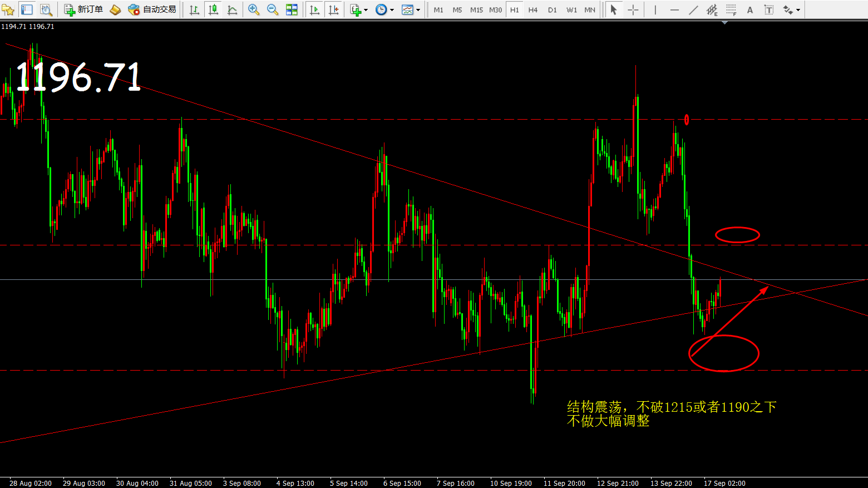Switch to the MN monthly timeframe
This screenshot has width=868, height=488.
coord(590,9)
